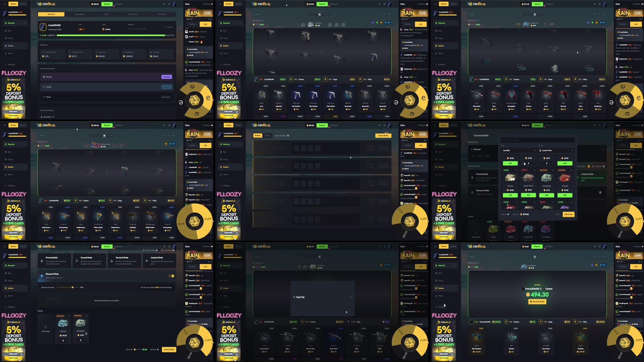Click Log Out on the CodeDRUNK profile card

(x=169, y=27)
